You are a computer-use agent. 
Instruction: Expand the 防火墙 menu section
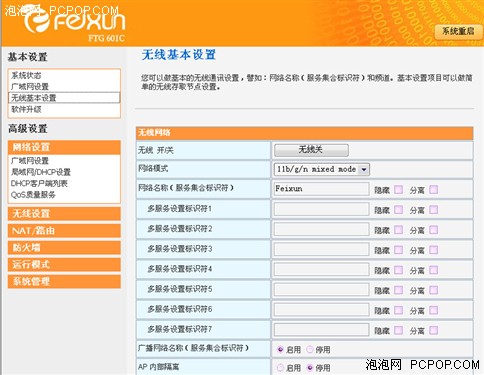pos(64,248)
